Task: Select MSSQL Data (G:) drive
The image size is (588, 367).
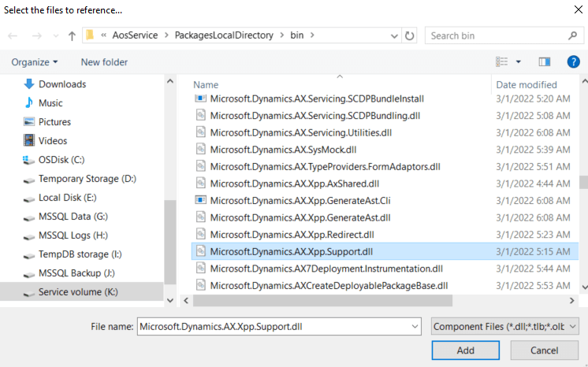Action: tap(73, 217)
